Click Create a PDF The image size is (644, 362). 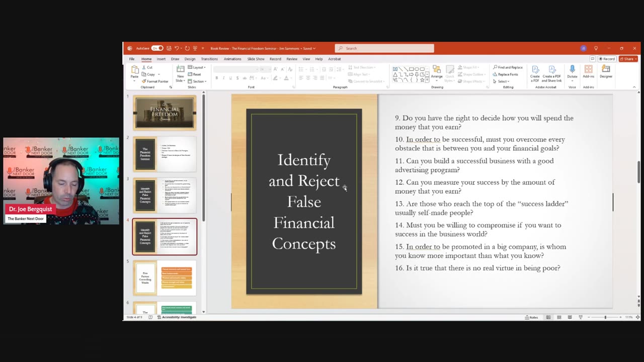(x=535, y=74)
